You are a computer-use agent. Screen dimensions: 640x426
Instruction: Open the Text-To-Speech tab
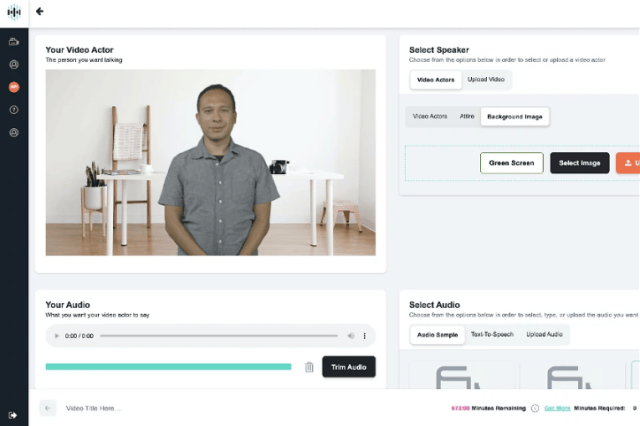pyautogui.click(x=492, y=334)
